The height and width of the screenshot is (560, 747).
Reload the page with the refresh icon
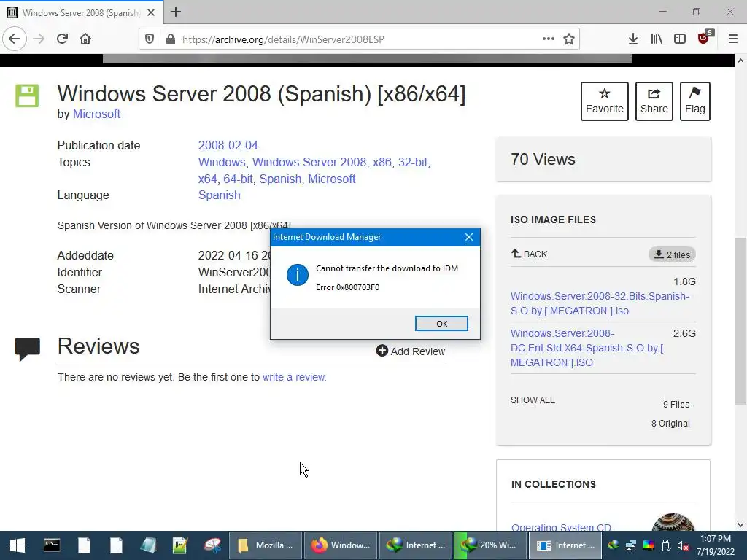(x=62, y=39)
